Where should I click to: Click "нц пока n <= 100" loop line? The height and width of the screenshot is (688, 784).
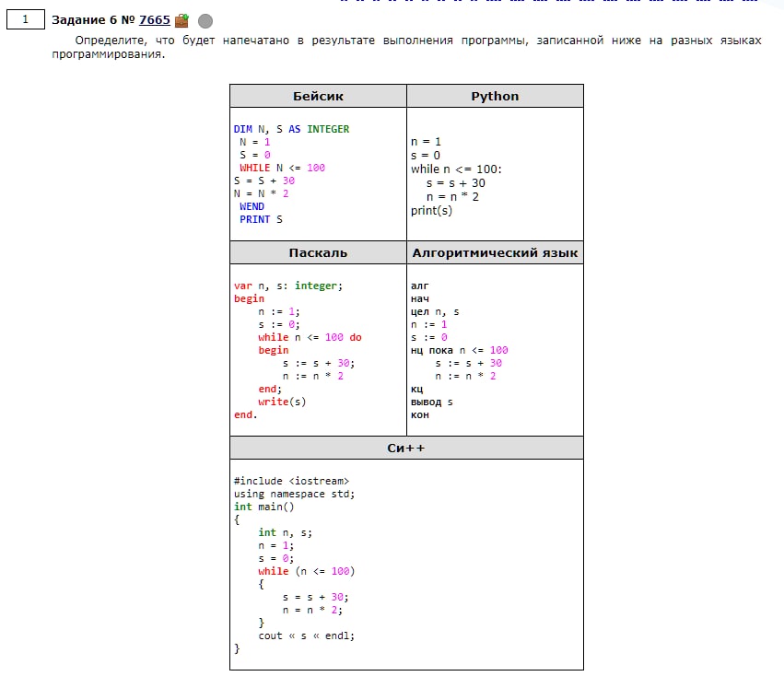(459, 350)
